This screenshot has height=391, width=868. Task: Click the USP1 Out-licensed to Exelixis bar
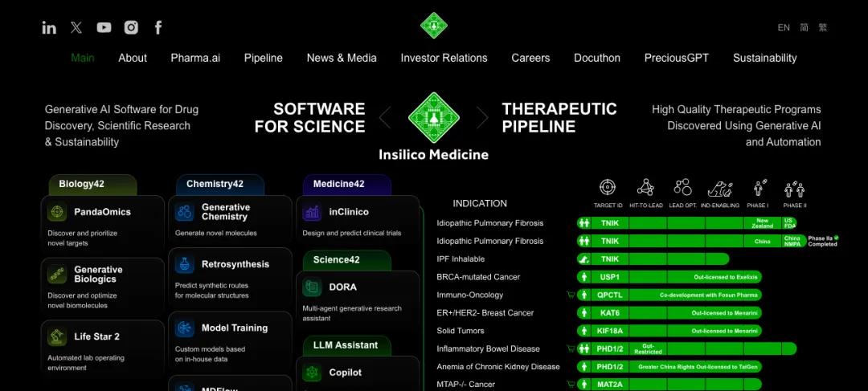pos(669,276)
